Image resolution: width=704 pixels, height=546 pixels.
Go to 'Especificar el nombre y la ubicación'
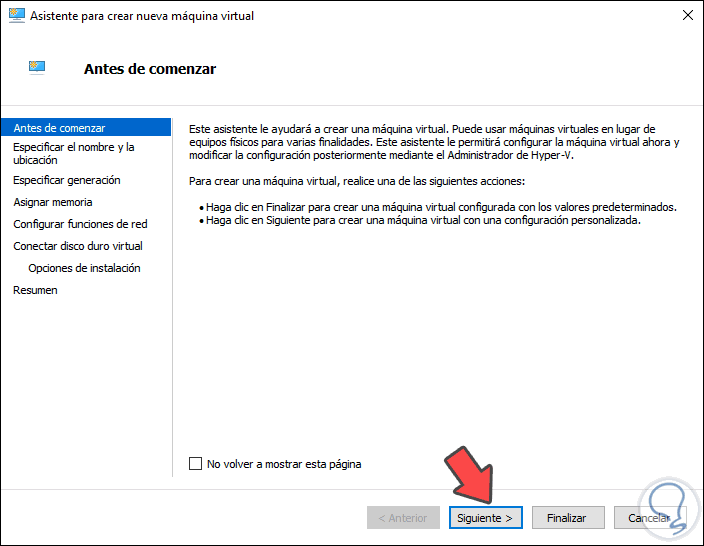pos(73,153)
